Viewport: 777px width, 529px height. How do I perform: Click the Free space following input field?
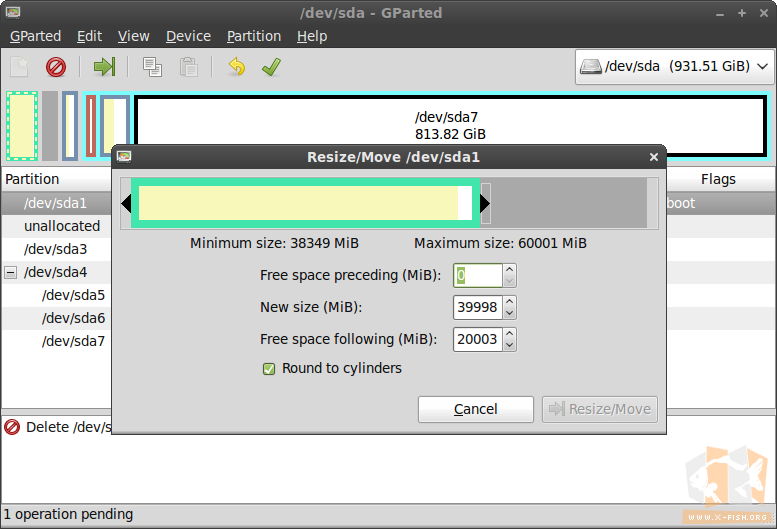pos(478,340)
